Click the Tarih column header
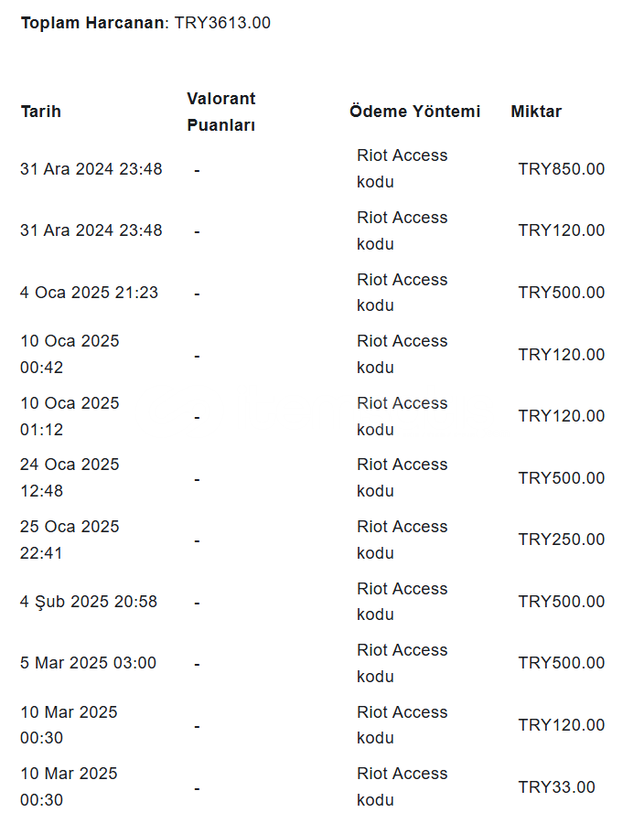 pos(40,112)
